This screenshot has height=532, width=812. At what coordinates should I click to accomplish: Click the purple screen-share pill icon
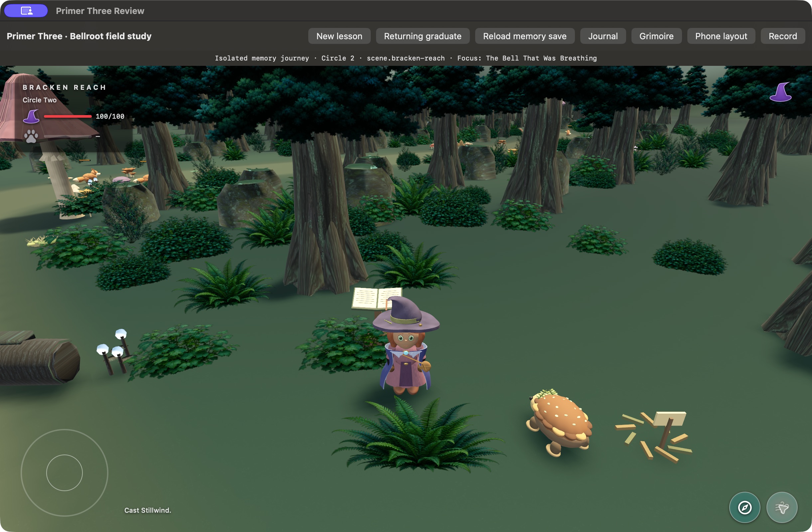(x=26, y=11)
